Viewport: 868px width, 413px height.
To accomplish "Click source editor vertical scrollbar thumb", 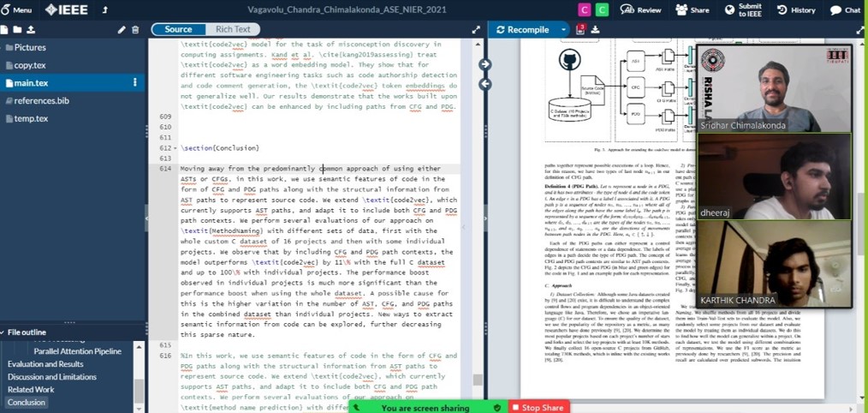I will point(477,380).
